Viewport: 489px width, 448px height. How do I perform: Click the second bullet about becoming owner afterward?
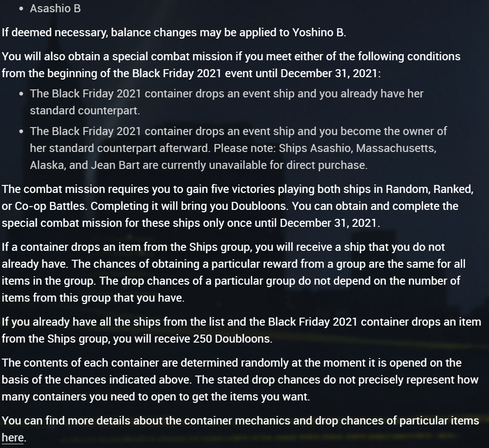[x=238, y=131]
